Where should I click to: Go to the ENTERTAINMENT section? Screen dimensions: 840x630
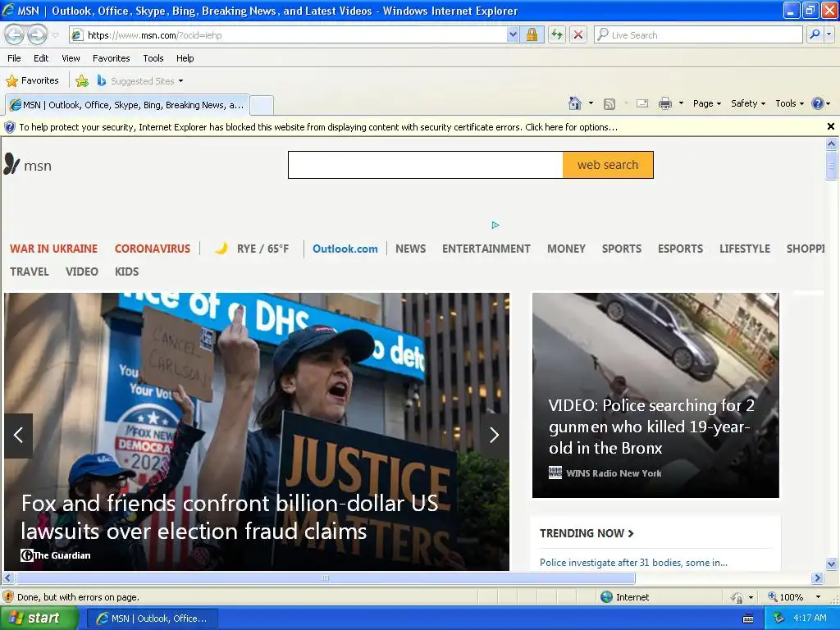tap(486, 249)
